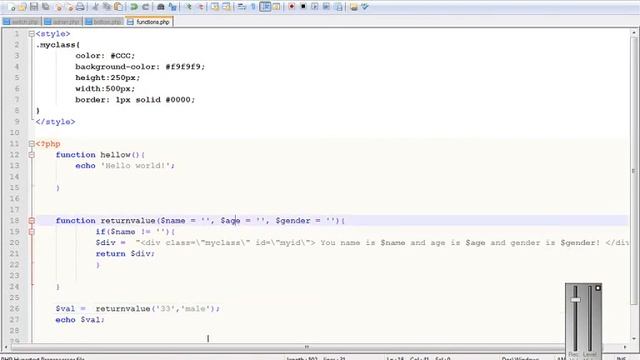The image size is (640, 360).
Task: Collapse the <style> block fold marker
Action: pyautogui.click(x=31, y=34)
